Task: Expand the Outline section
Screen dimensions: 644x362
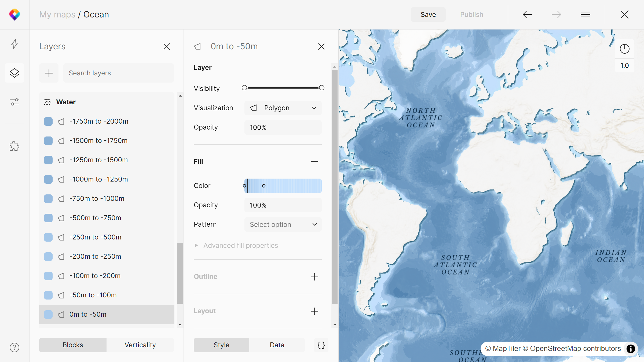Action: click(x=314, y=277)
